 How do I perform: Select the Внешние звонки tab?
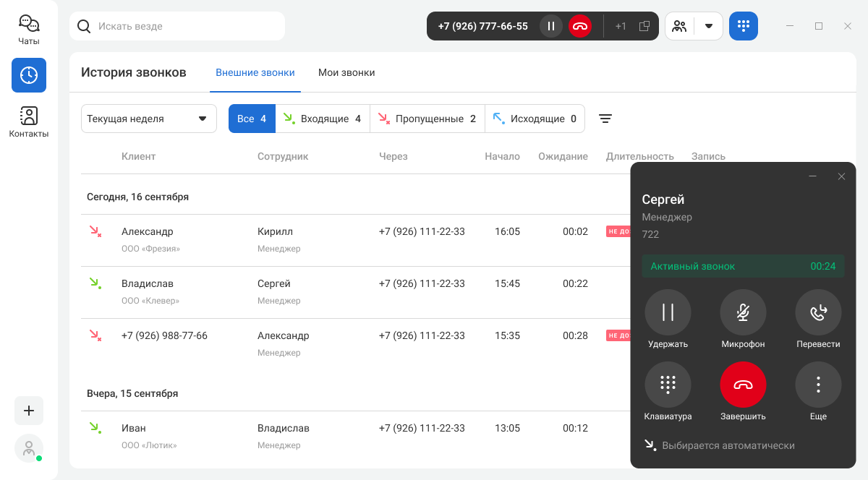255,72
